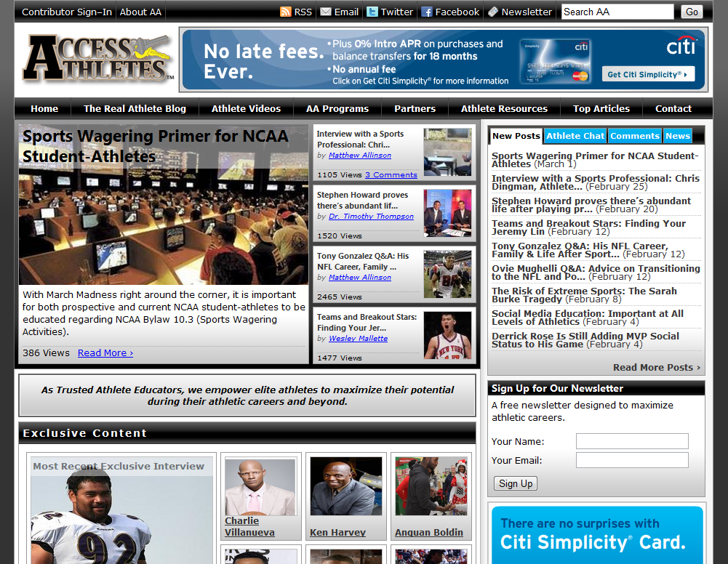
Task: Open Stephen Howard proves abundant life title
Action: tap(362, 201)
